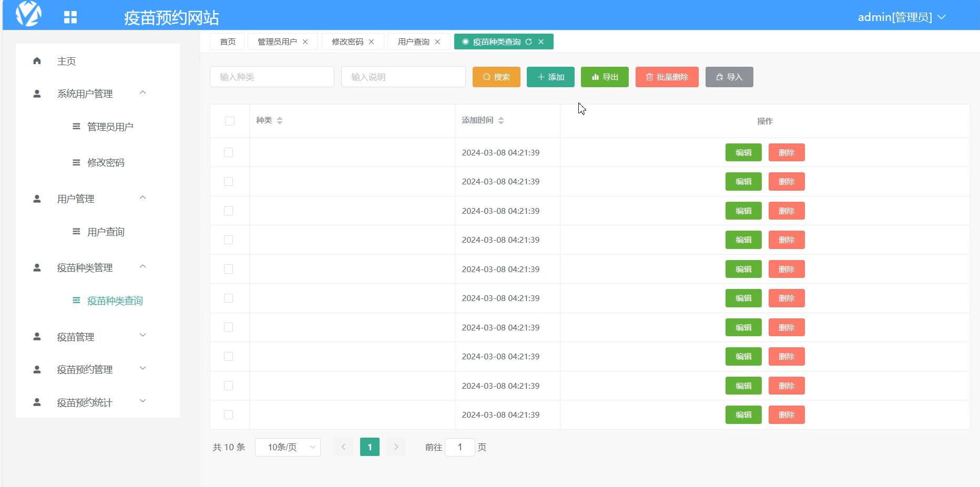Screen dimensions: 980x487
Task: Click 编辑 in the first row
Action: pos(743,152)
